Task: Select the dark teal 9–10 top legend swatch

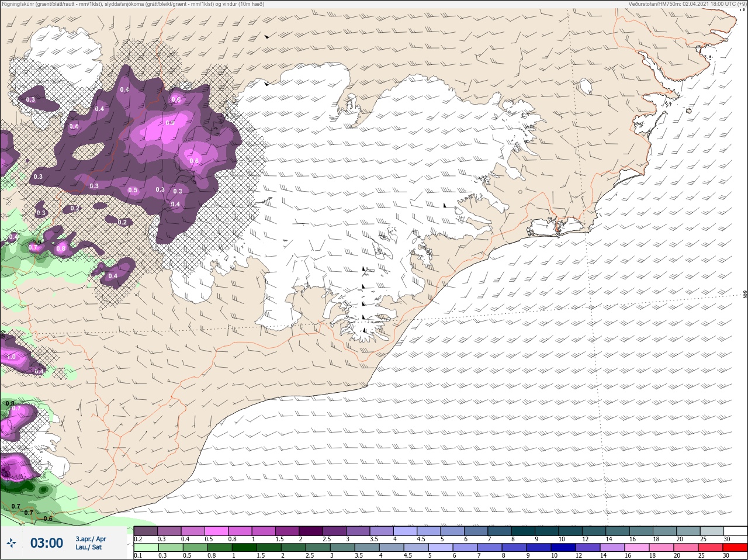Action: coord(547,531)
